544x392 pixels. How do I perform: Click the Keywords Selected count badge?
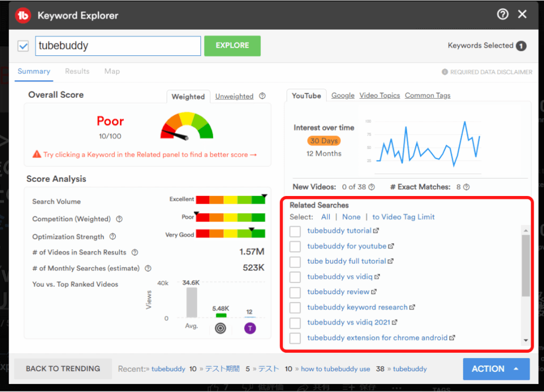pos(521,46)
